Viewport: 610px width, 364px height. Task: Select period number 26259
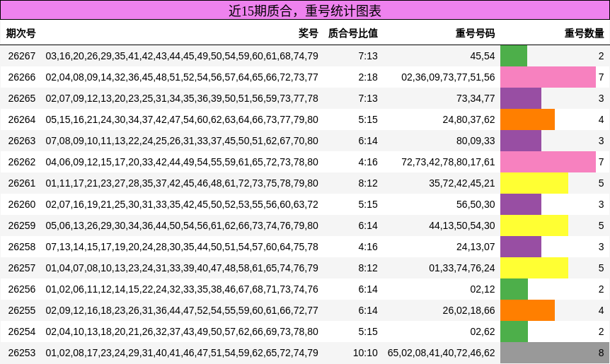click(22, 225)
